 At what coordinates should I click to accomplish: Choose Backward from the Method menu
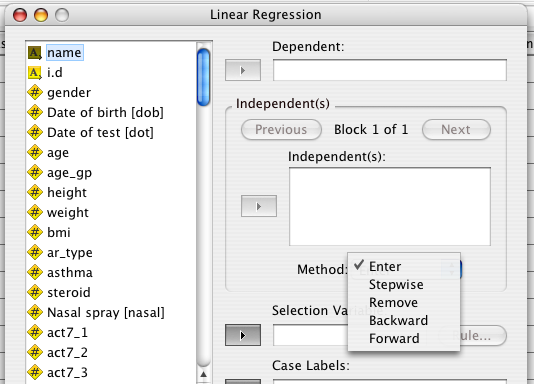(x=398, y=321)
